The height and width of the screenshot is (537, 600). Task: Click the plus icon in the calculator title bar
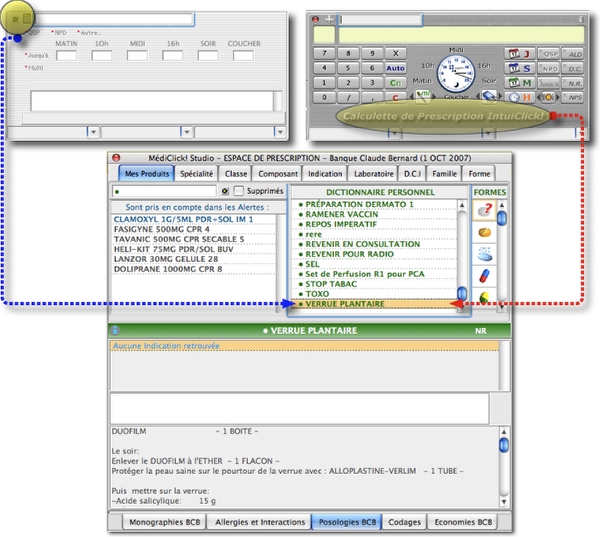click(329, 19)
